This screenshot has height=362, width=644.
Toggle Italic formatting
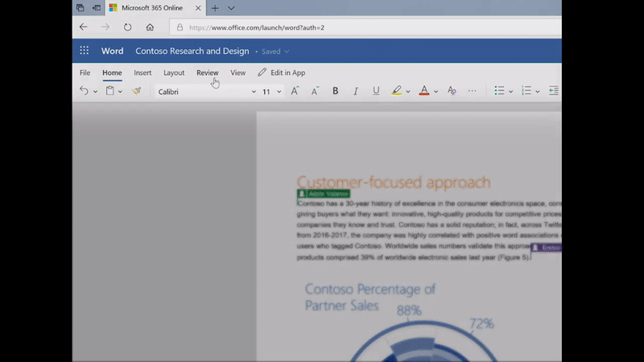[x=356, y=91]
